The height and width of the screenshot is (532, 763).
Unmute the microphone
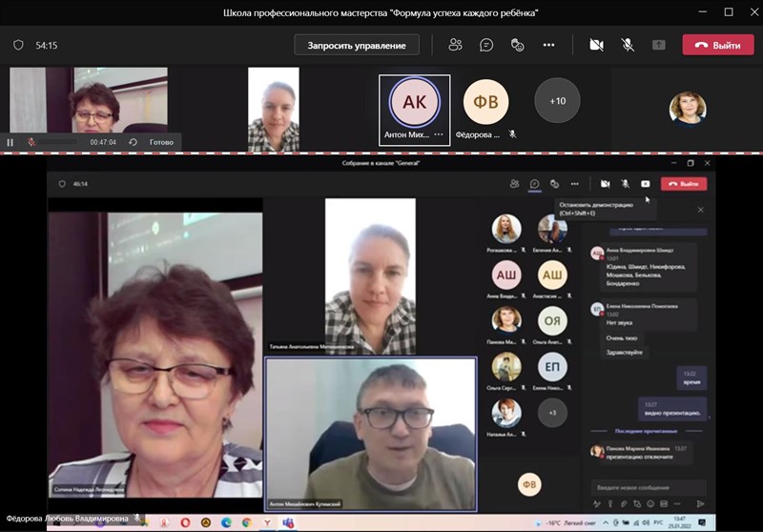(x=628, y=45)
